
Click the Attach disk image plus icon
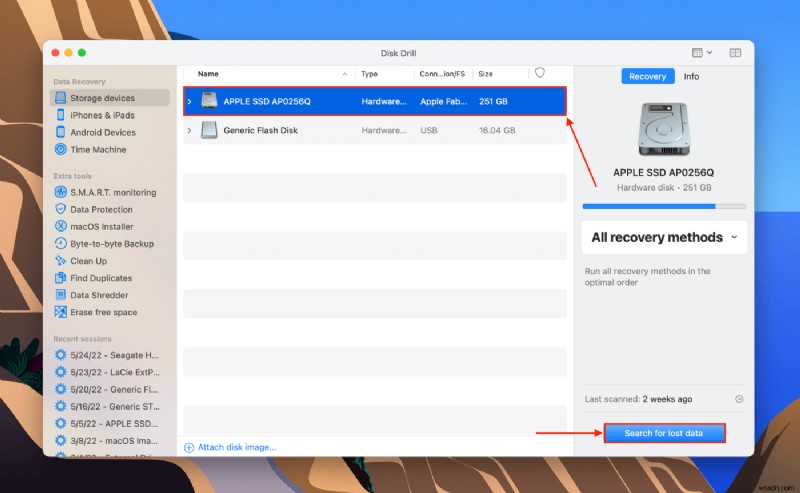[189, 448]
